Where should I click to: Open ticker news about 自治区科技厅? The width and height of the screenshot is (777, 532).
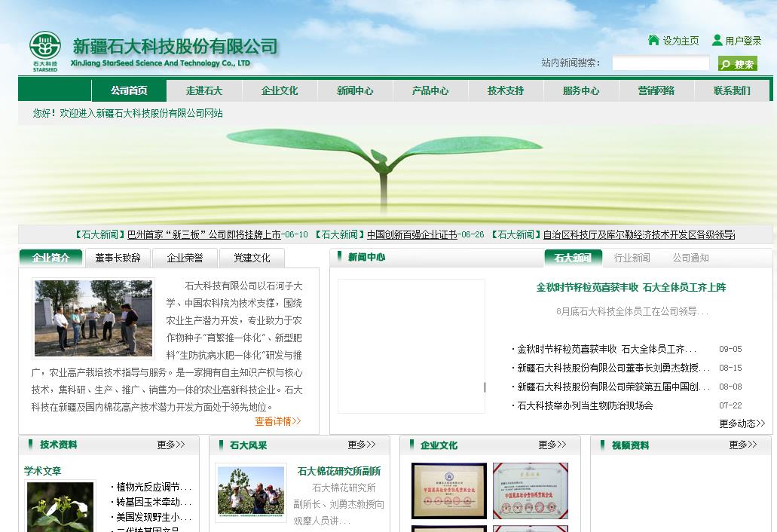[x=639, y=234]
